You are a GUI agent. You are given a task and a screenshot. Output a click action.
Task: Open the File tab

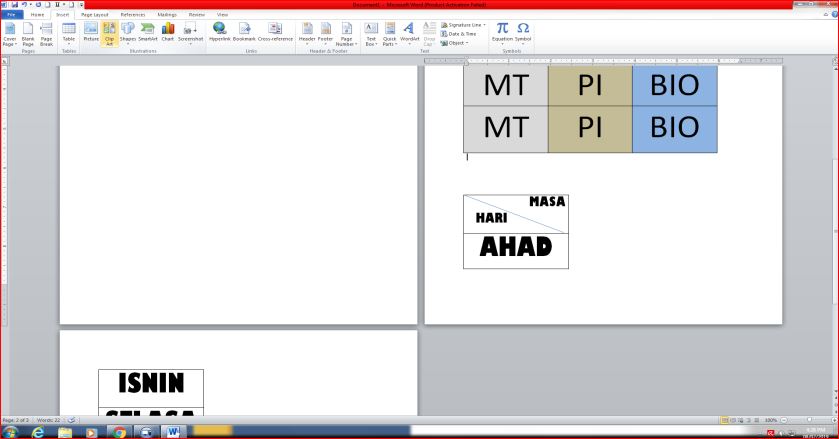click(14, 15)
